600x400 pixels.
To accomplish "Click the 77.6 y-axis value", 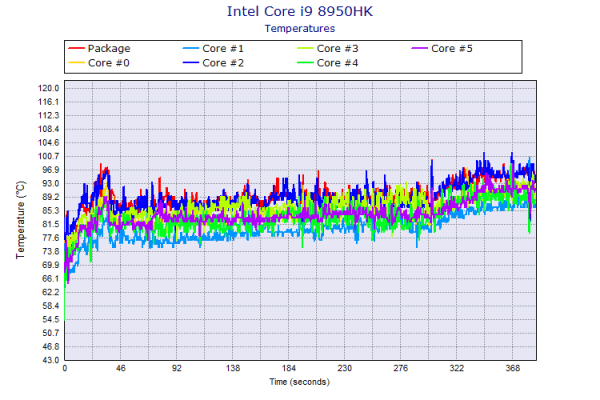I will click(x=51, y=238).
